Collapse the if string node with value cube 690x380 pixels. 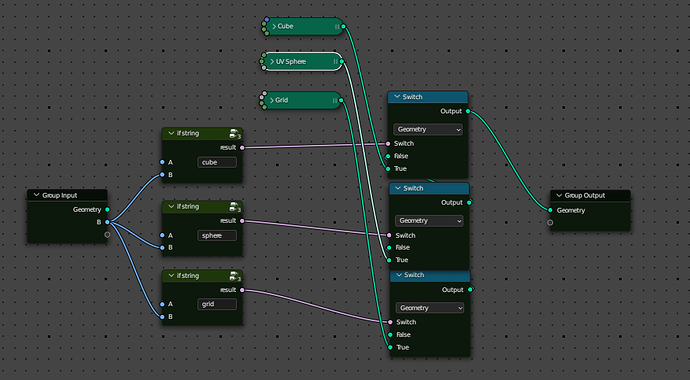(171, 133)
